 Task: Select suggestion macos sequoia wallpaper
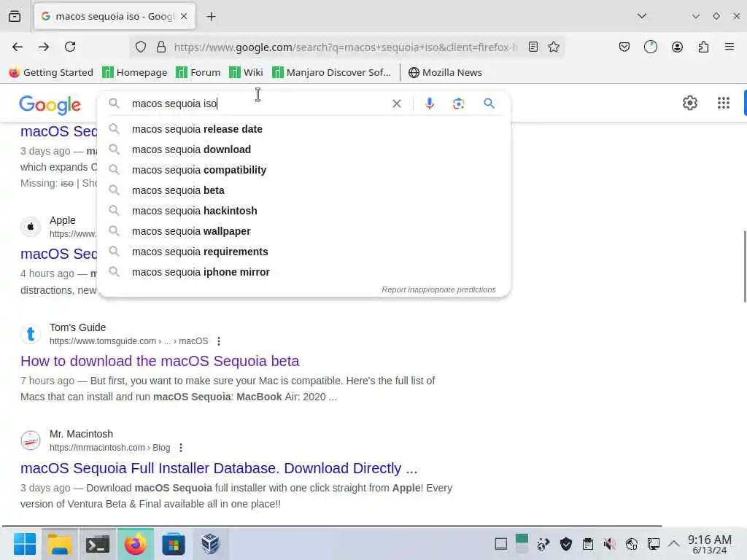point(304,231)
